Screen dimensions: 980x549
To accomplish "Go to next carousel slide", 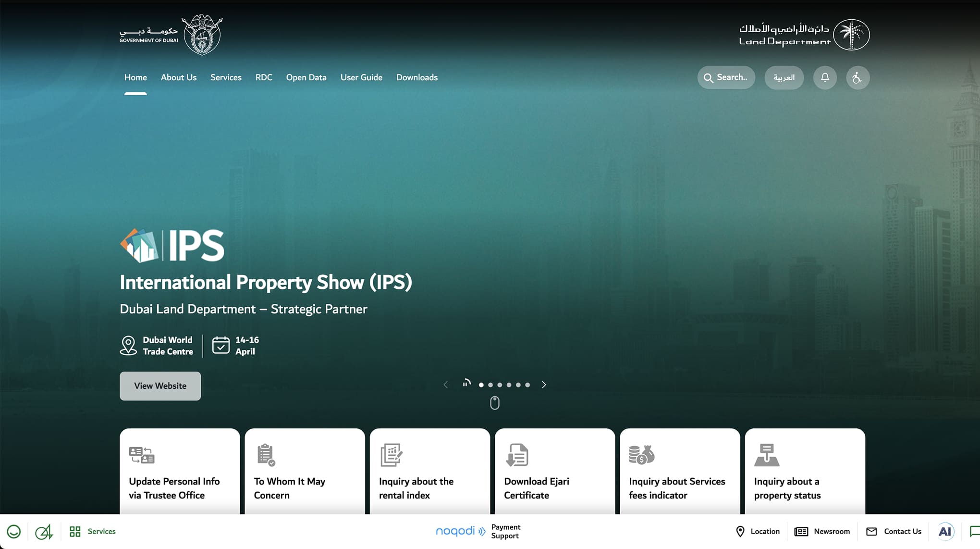I will pos(544,385).
